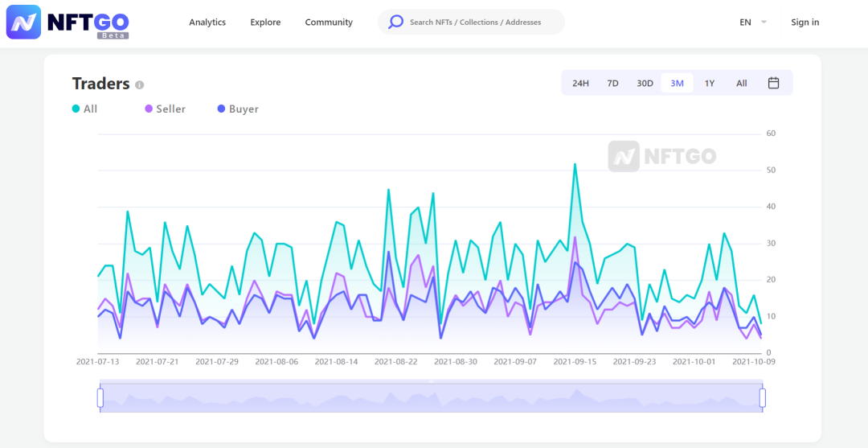Viewport: 868px width, 448px height.
Task: Click the NFTGO logo in header
Action: pyautogui.click(x=68, y=23)
